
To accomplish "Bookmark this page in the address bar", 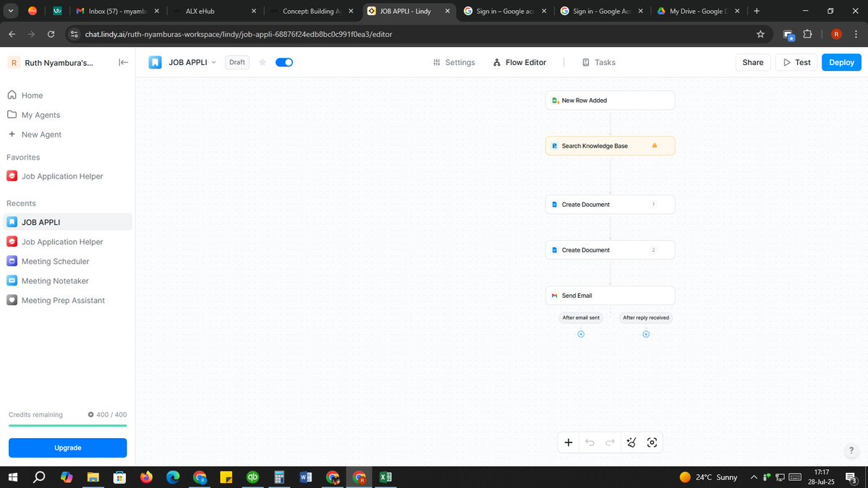I will pos(760,34).
